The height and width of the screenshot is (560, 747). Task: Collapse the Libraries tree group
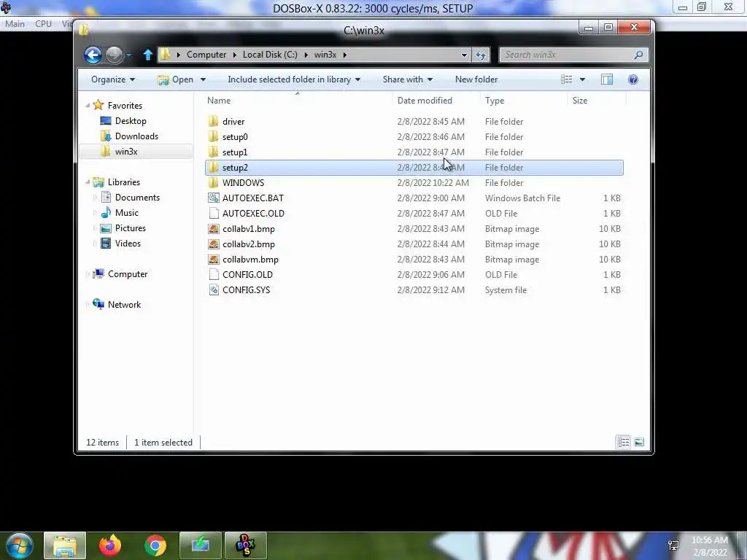[88, 182]
